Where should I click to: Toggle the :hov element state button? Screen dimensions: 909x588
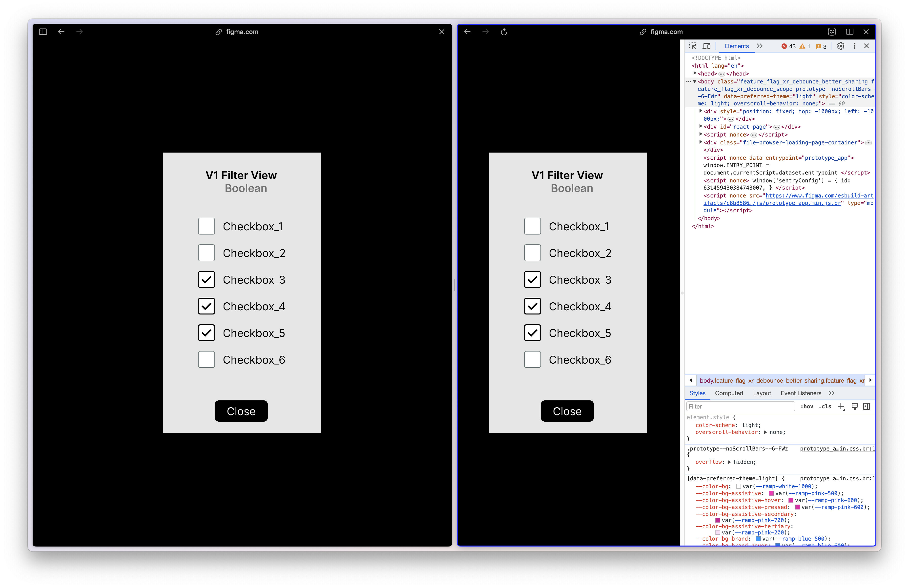tap(807, 406)
